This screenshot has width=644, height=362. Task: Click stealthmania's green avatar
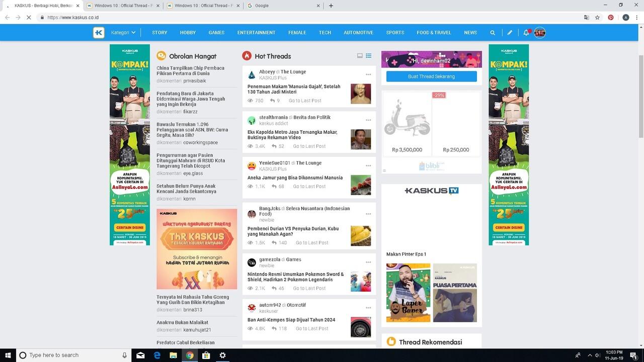coord(252,121)
